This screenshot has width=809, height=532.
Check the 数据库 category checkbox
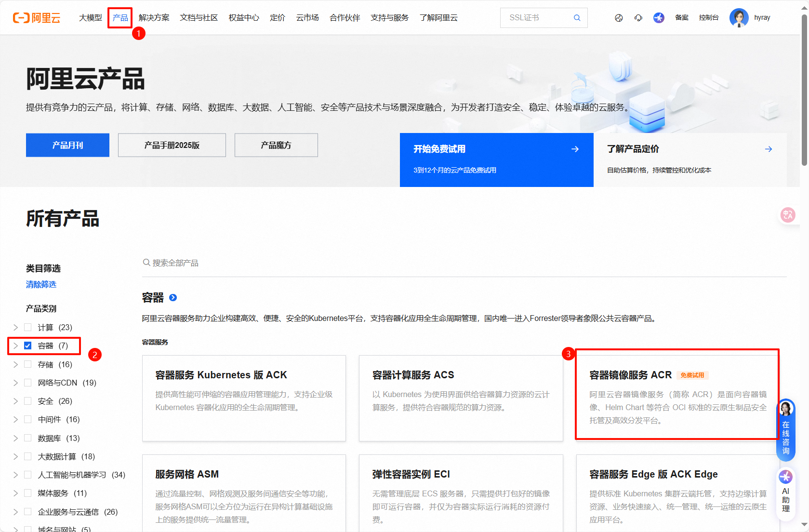click(28, 438)
